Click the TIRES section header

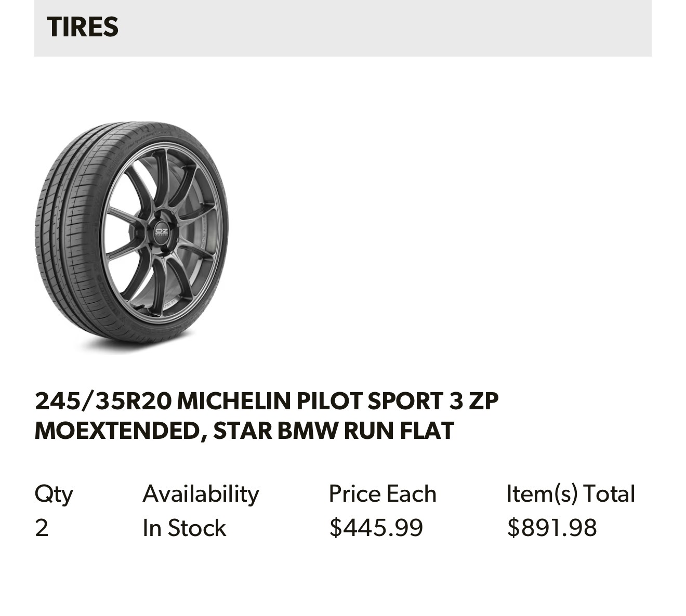click(83, 27)
